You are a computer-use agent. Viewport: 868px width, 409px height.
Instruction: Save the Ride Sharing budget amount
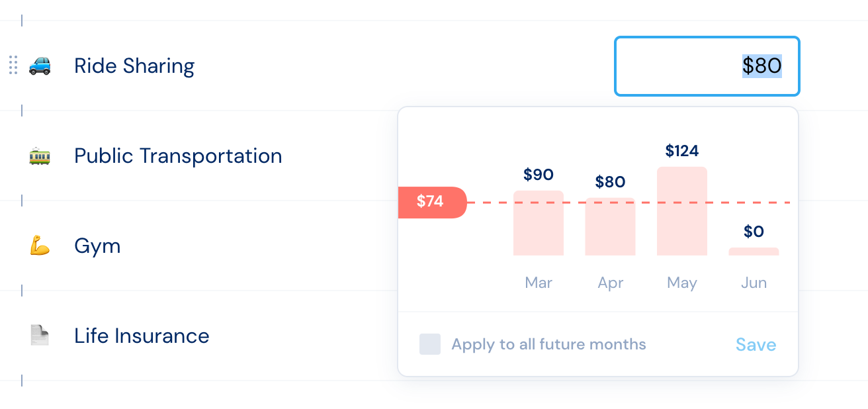(x=756, y=345)
